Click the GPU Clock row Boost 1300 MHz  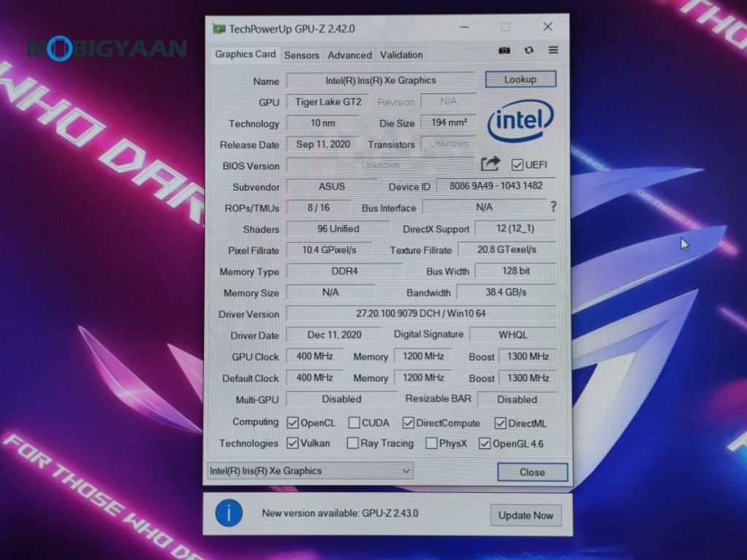click(527, 356)
